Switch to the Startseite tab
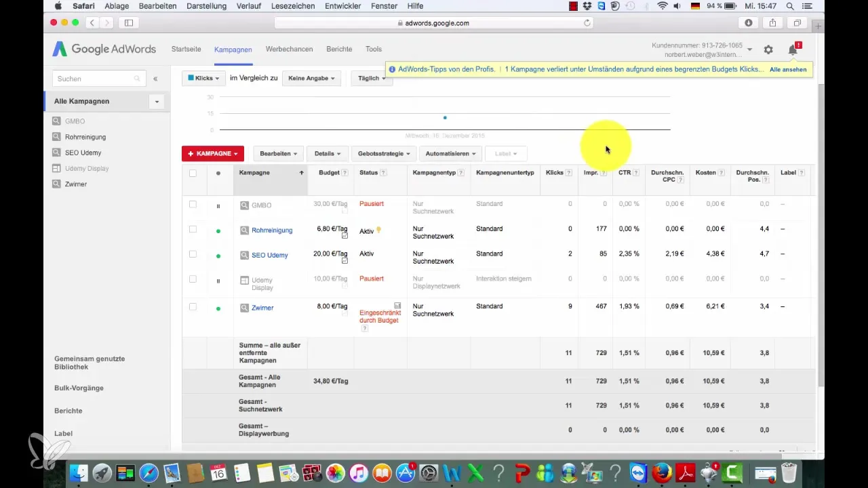 coord(186,49)
